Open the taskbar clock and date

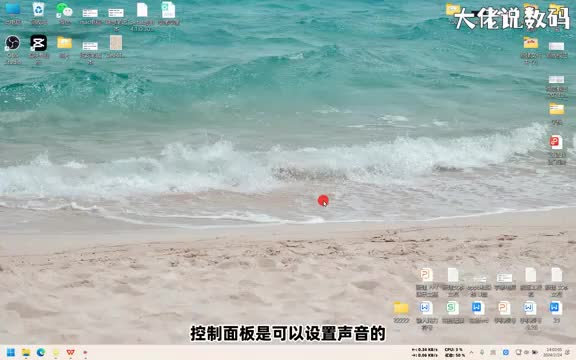point(554,352)
